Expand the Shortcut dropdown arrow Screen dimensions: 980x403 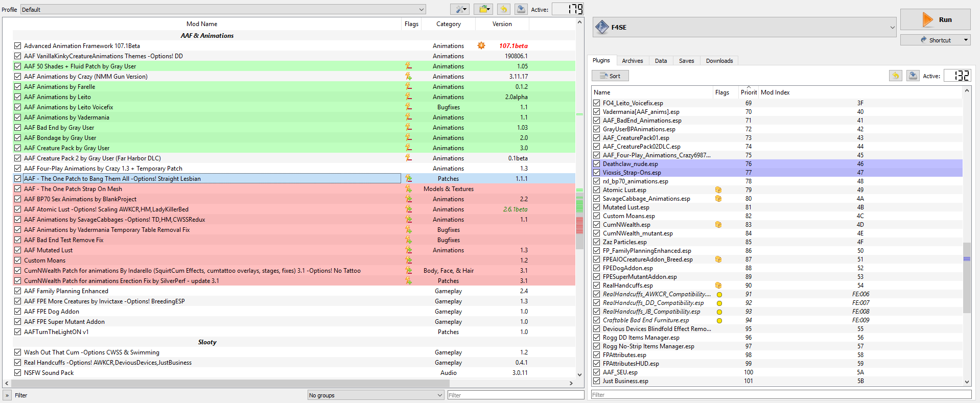pyautogui.click(x=966, y=40)
